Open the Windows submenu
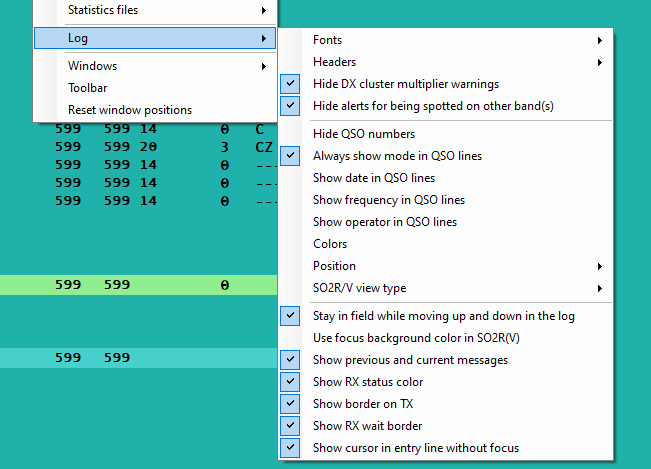This screenshot has height=469, width=651. [x=154, y=66]
